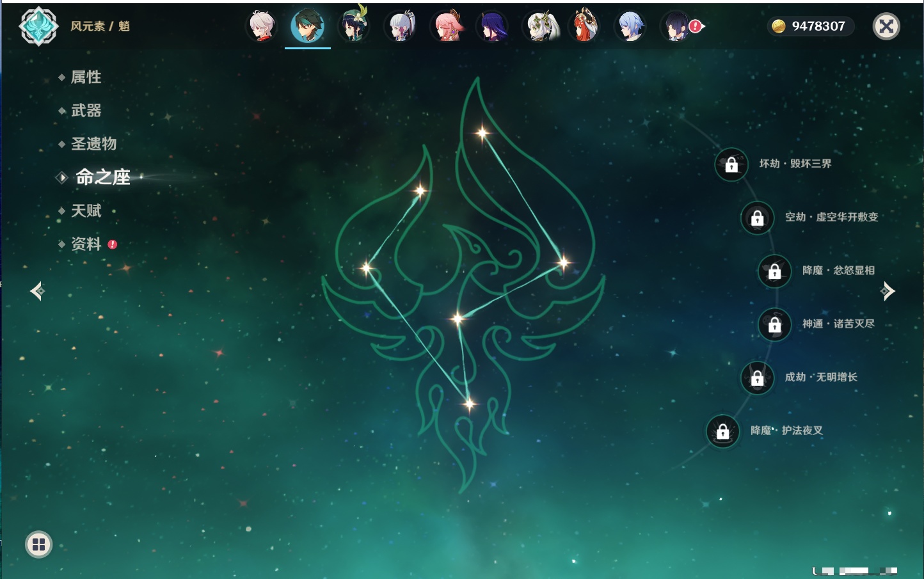The image size is (924, 579).
Task: Select the purple-haired Raiden Shogun portrait
Action: (492, 26)
